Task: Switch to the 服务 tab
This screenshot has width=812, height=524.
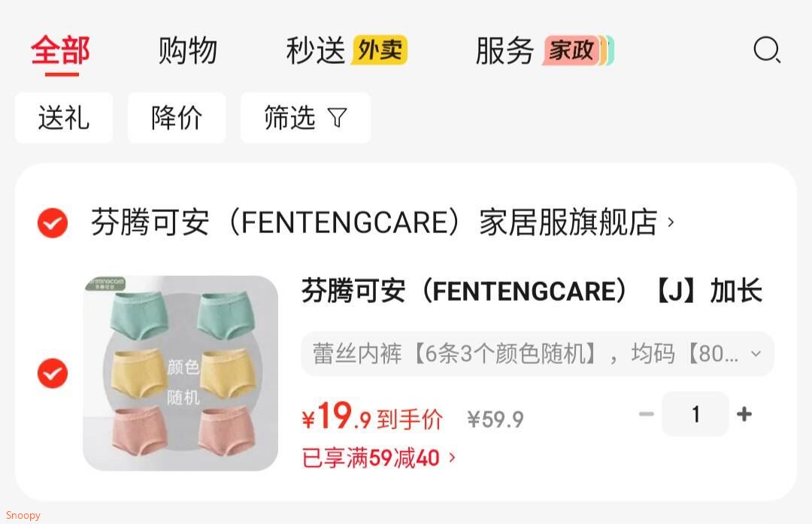Action: [504, 50]
